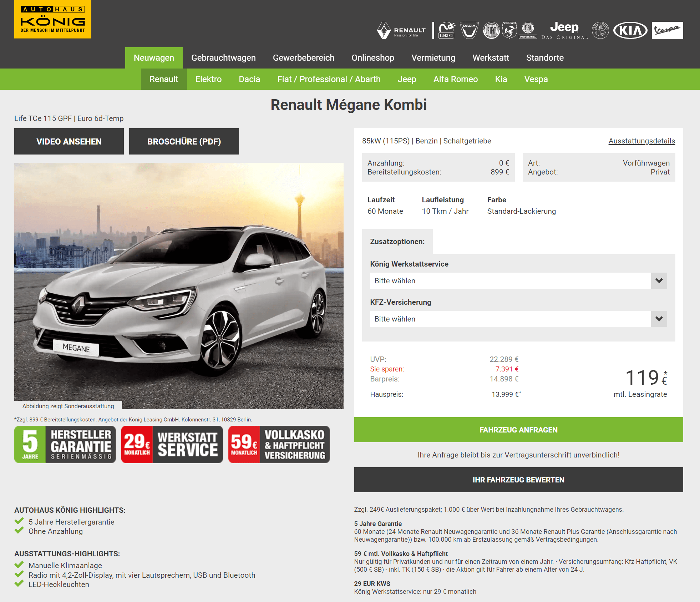Click the 10 Tkm / Jahr value
The image size is (700, 602).
[x=445, y=211]
